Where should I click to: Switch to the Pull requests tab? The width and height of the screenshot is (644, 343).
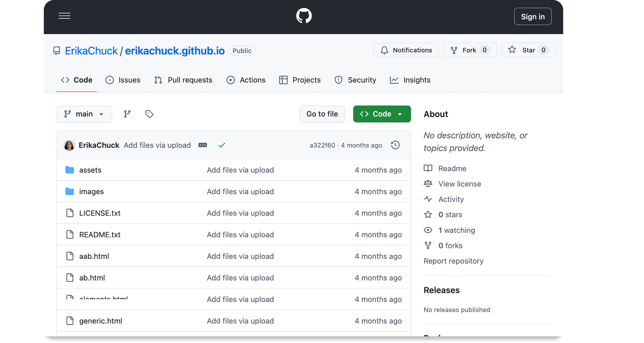click(183, 80)
